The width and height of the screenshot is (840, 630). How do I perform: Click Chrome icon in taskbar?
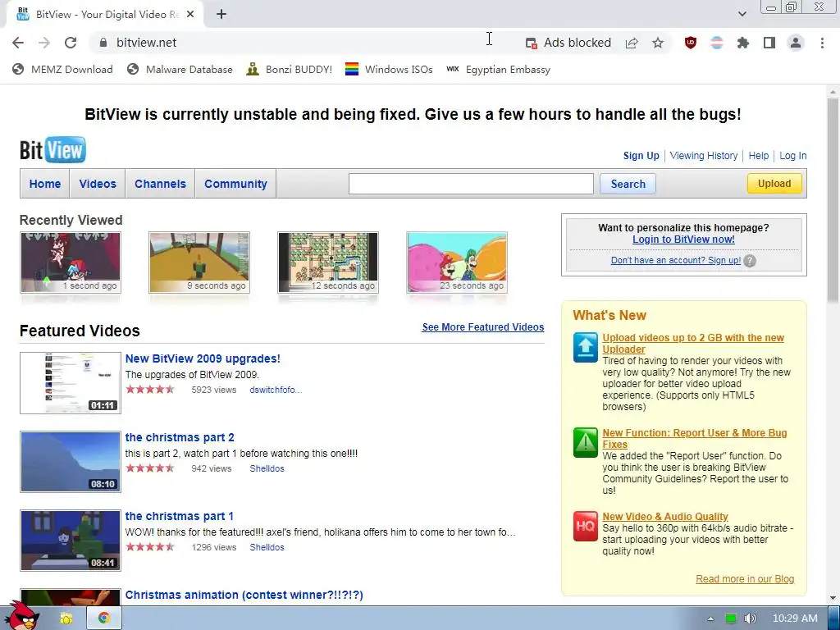coord(104,619)
